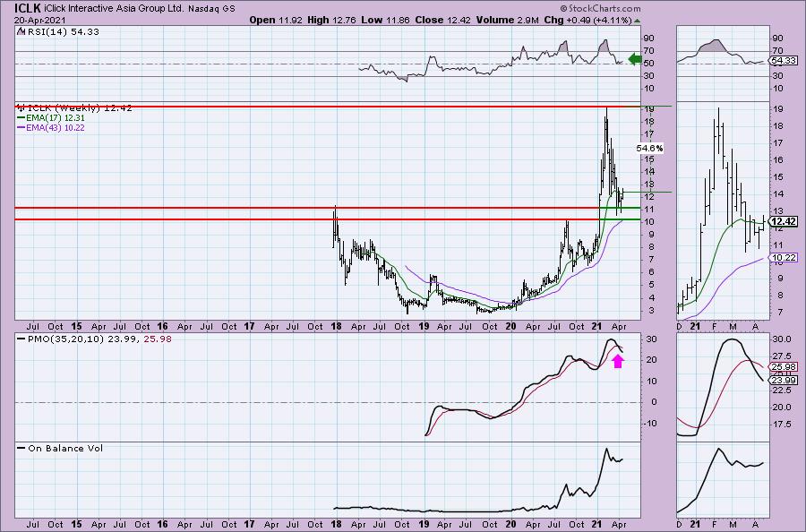Click the ICLK ticker symbol in the header

click(29, 8)
